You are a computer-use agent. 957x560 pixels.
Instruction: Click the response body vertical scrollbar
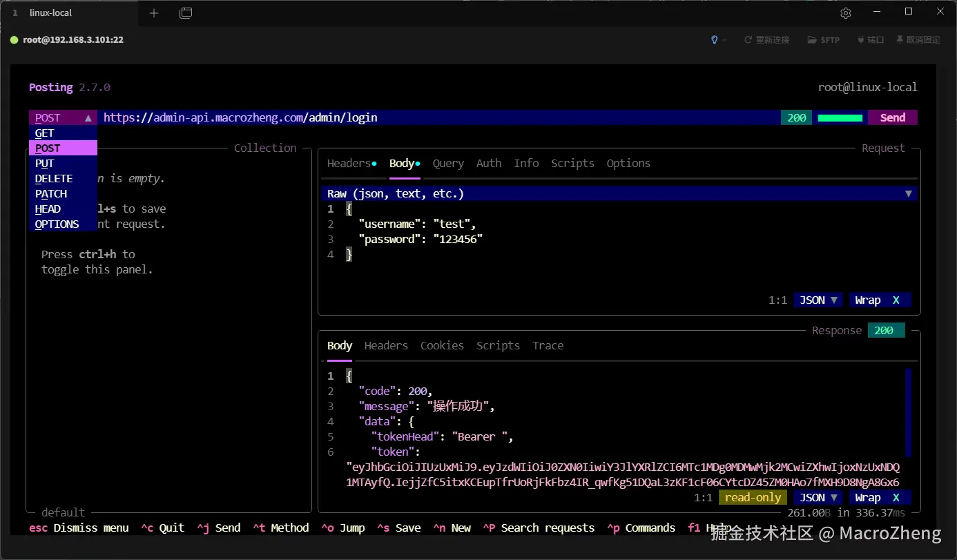pos(908,412)
